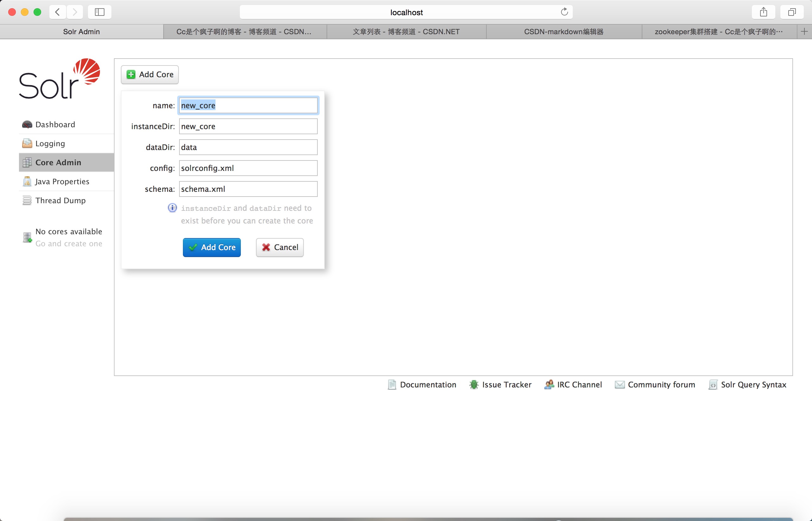Click the Issue Tracker bug icon
Screen dimensions: 812x521
474,385
